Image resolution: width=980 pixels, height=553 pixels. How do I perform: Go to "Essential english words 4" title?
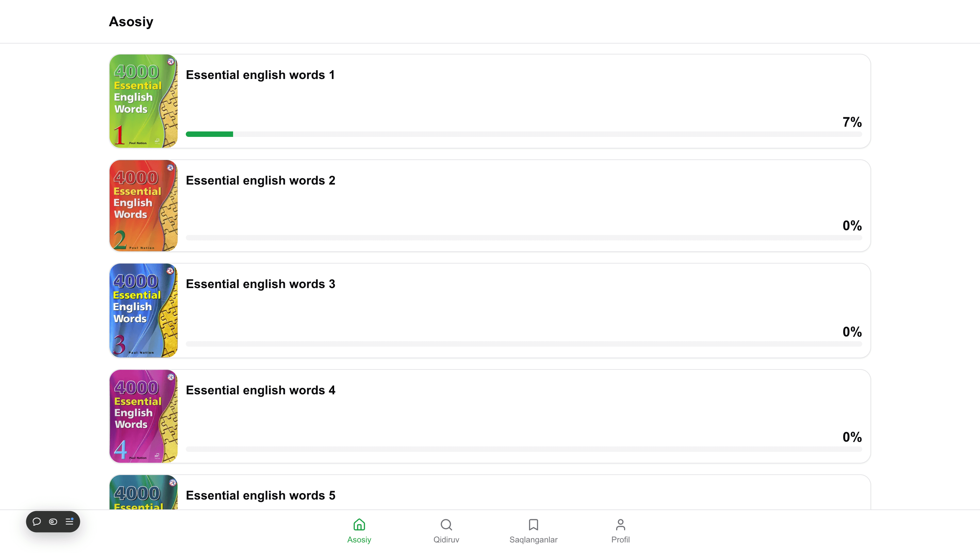[260, 390]
